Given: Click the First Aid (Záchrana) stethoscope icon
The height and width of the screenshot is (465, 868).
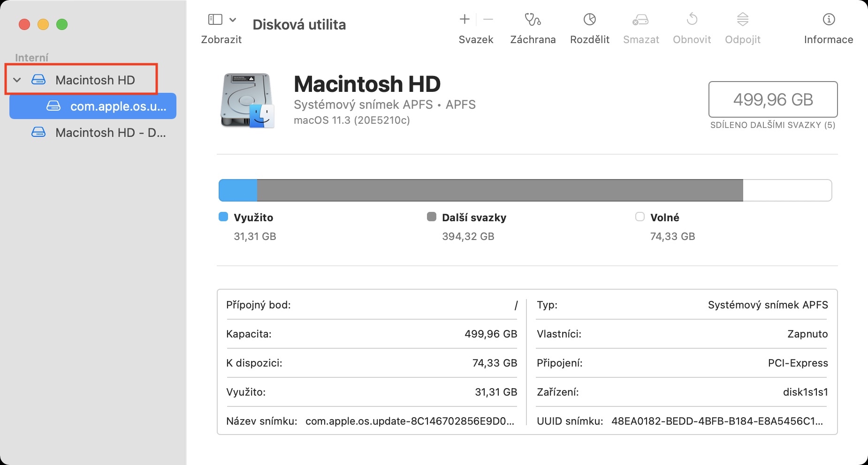Looking at the screenshot, I should (533, 20).
